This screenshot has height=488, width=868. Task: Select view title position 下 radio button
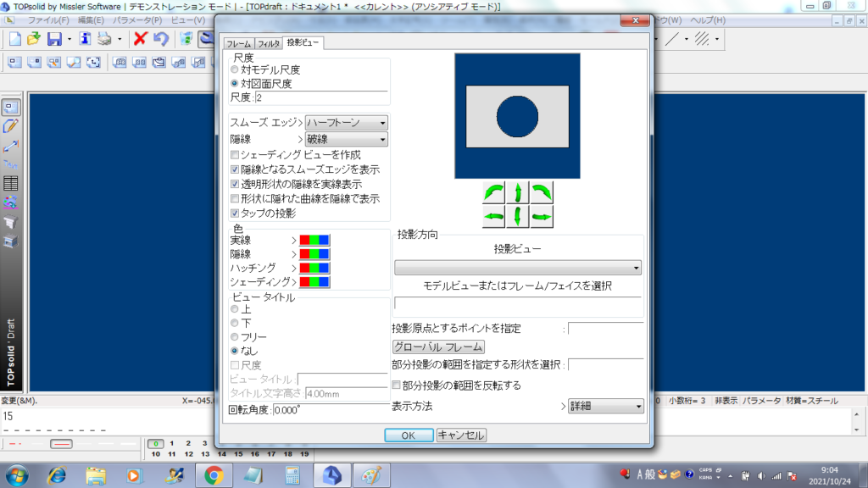(x=235, y=323)
